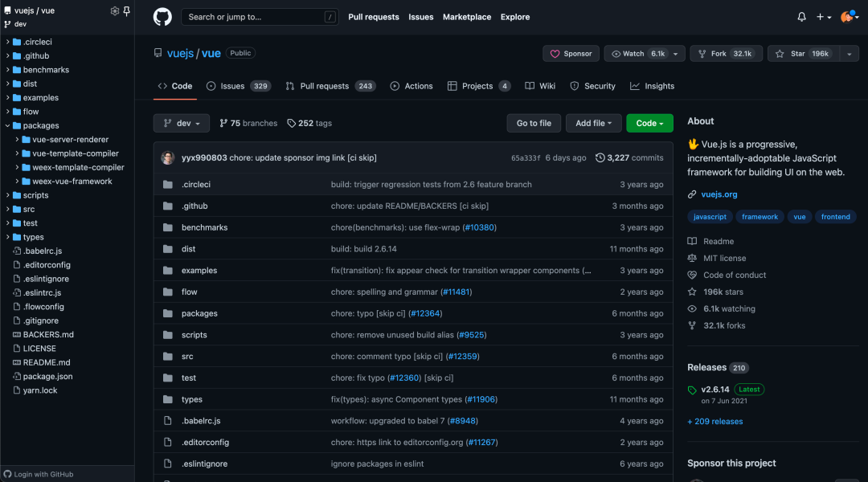Screen dimensions: 868x482
Task: Open the vuejs.org link
Action: pyautogui.click(x=719, y=194)
